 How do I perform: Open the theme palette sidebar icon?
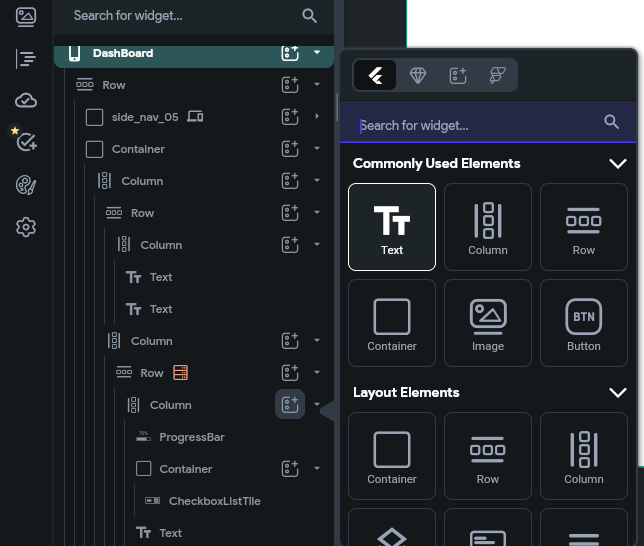(26, 185)
